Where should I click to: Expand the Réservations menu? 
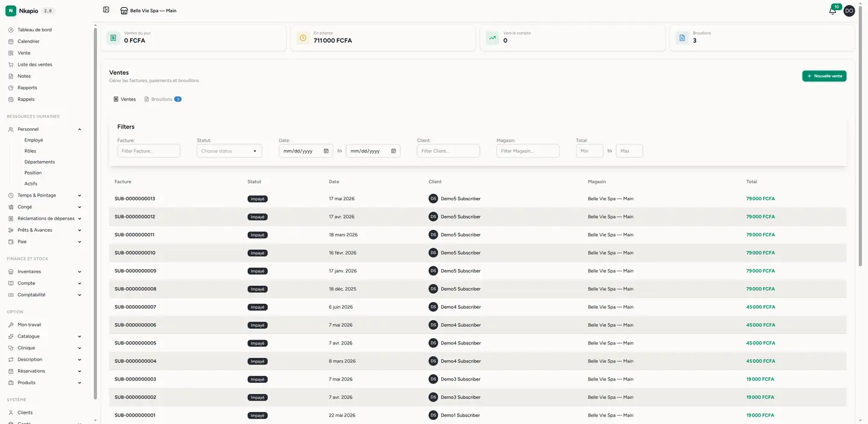[45, 371]
